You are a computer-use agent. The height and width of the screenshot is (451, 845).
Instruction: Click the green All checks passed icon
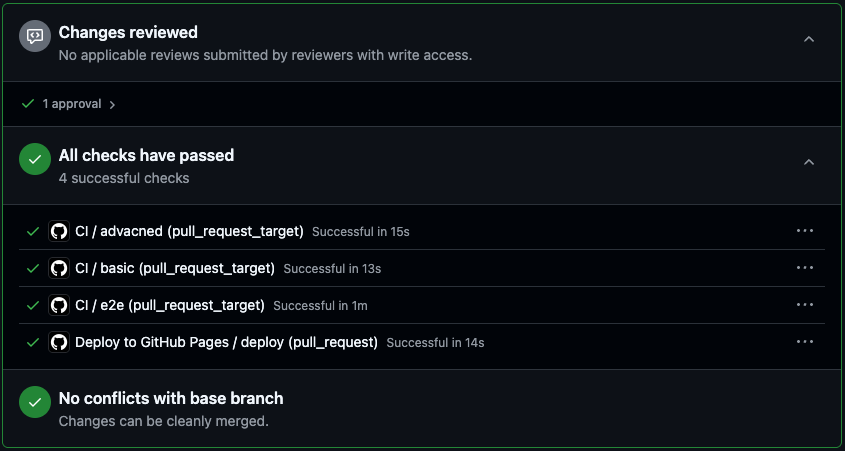[35, 159]
